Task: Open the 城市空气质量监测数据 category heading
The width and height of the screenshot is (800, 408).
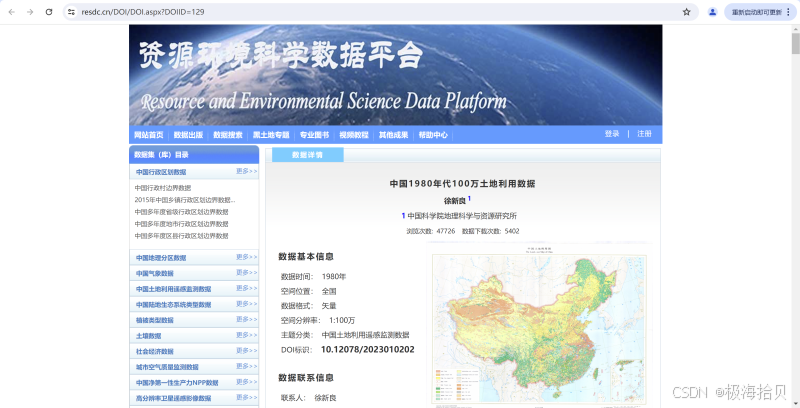Action: [x=167, y=367]
